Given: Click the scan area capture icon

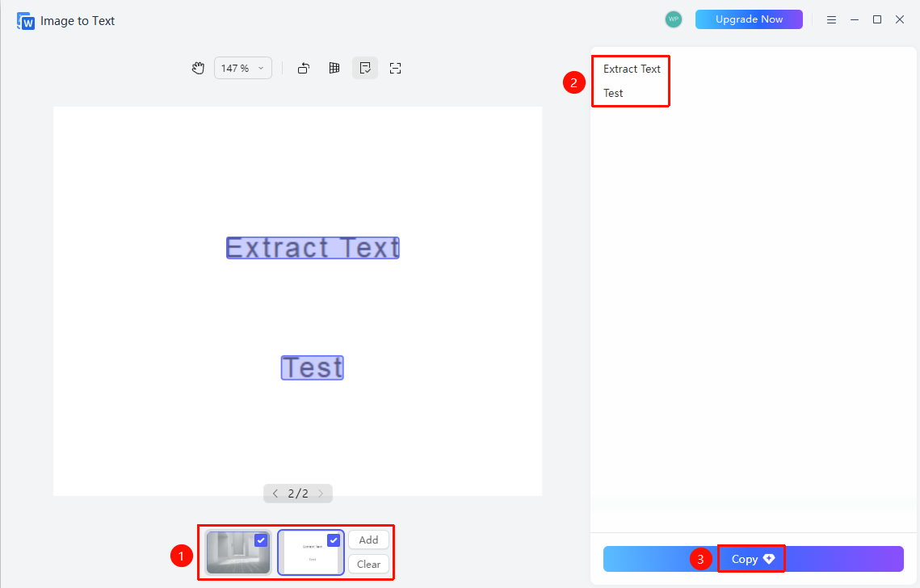Looking at the screenshot, I should pyautogui.click(x=396, y=68).
